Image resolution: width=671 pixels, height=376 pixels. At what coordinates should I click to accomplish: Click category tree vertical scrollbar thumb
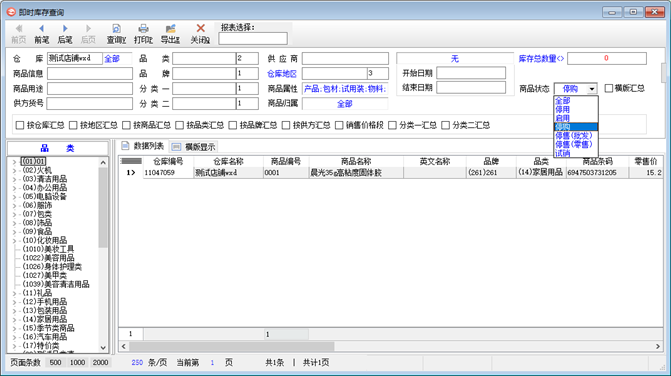click(103, 207)
